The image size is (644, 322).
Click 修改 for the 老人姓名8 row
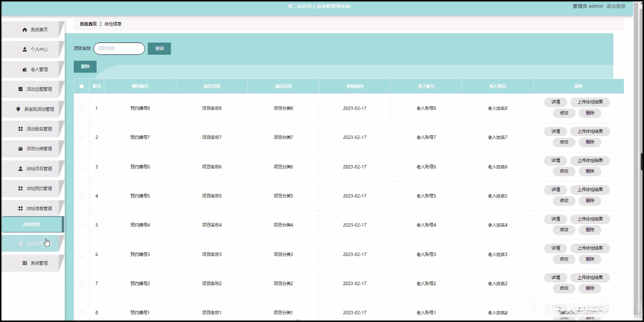[x=564, y=113]
